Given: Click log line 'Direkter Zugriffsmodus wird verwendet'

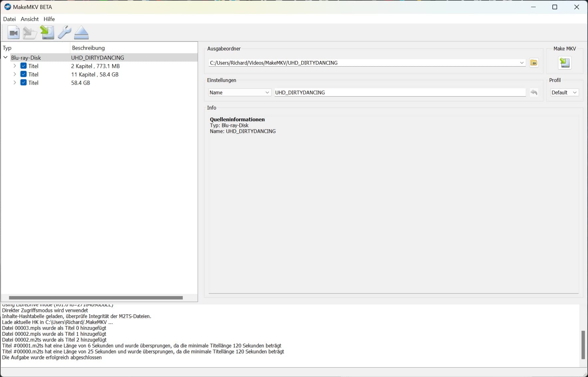Looking at the screenshot, I should pos(45,310).
